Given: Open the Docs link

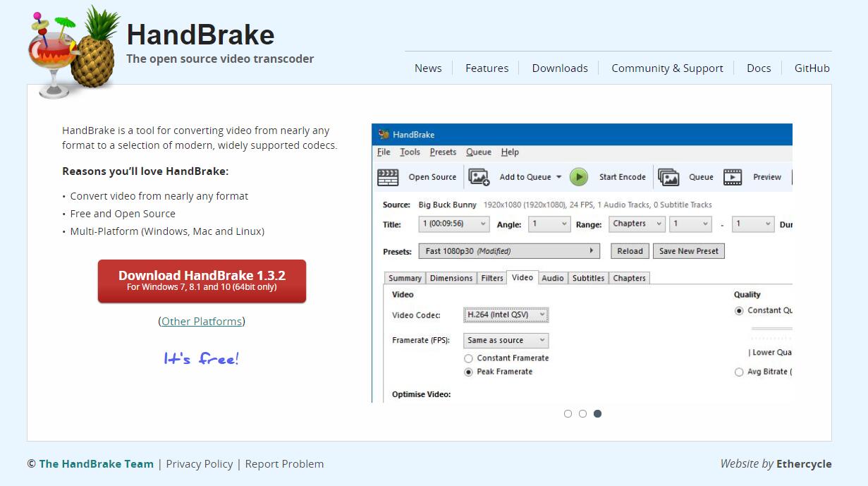Looking at the screenshot, I should coord(759,68).
